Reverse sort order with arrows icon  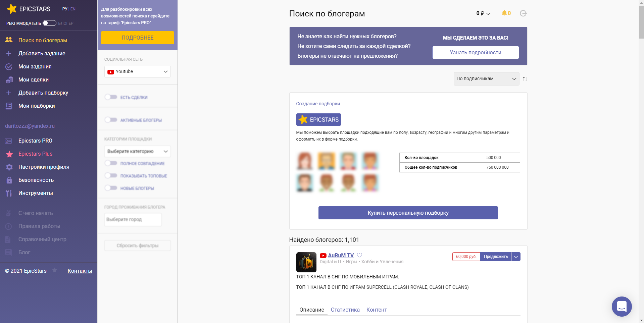point(525,79)
